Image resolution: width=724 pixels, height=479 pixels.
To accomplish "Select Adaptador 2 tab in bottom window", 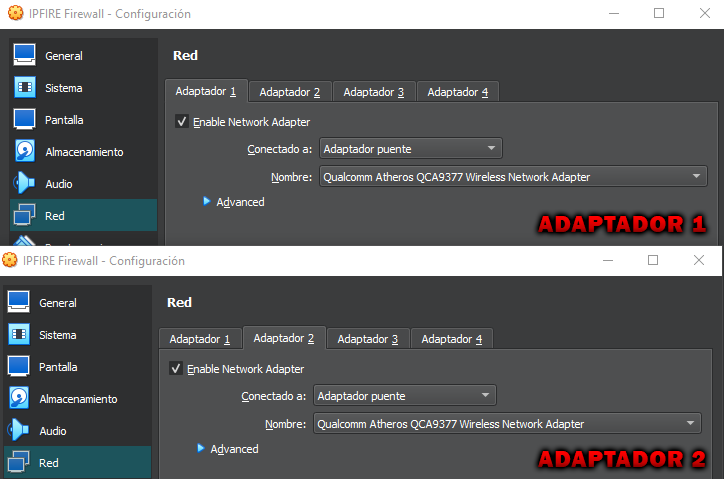I will (x=284, y=338).
